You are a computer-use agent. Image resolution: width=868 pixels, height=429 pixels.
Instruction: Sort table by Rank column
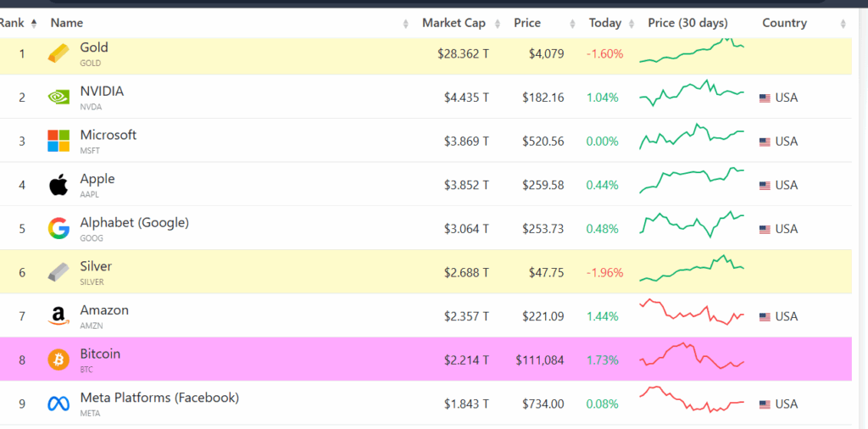pyautogui.click(x=12, y=23)
